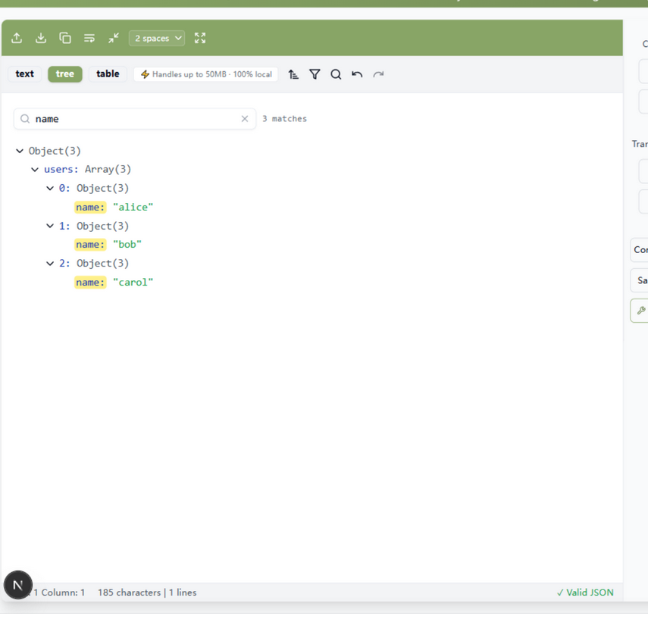This screenshot has width=648, height=644.
Task: Click the wrench icon button
Action: (641, 311)
